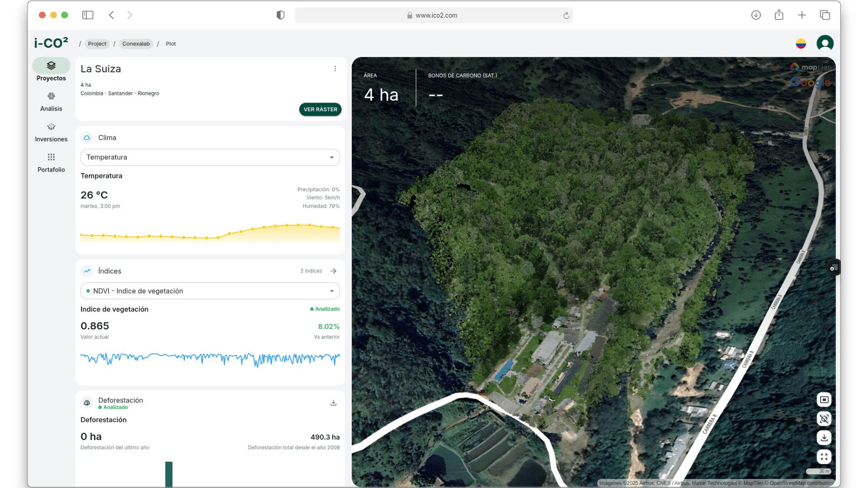
Task: Expand the NDVI index dropdown
Action: coord(210,291)
